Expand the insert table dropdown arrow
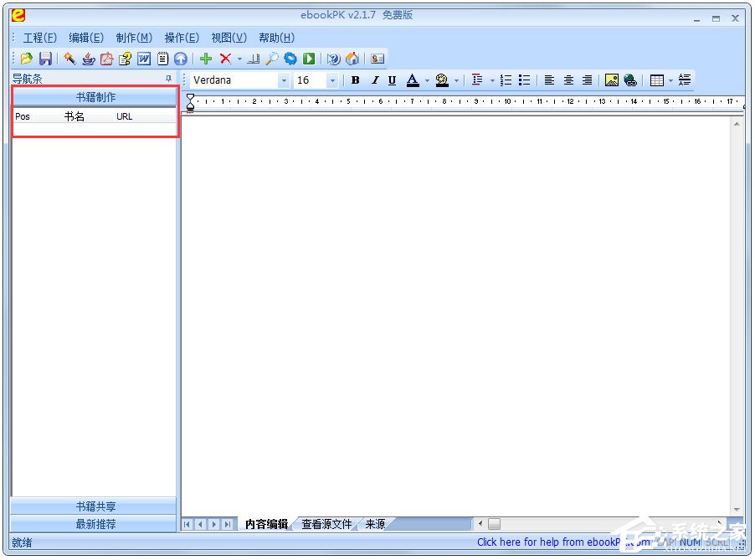755x560 pixels. pos(670,80)
